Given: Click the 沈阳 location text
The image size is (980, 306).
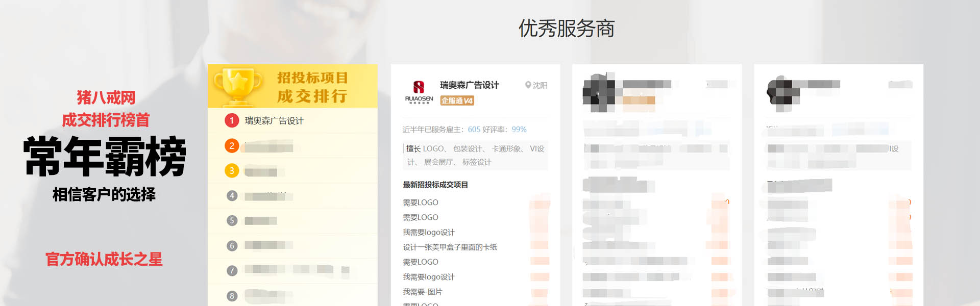Looking at the screenshot, I should (540, 85).
